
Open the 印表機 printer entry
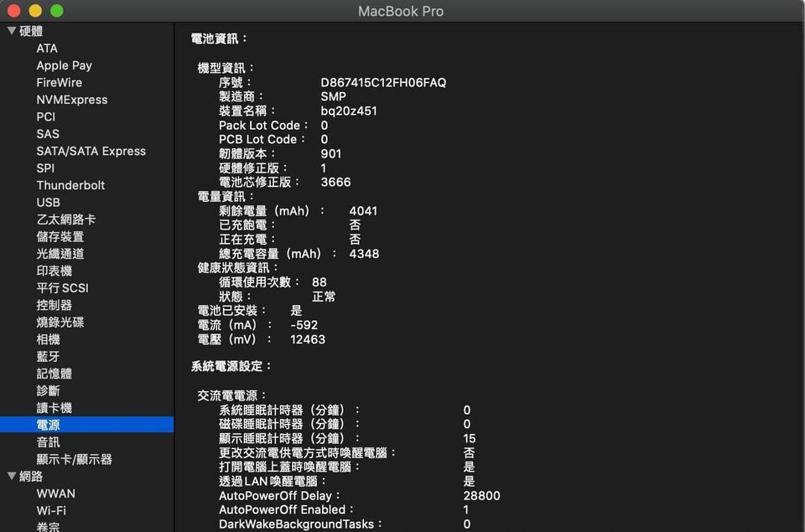[54, 271]
